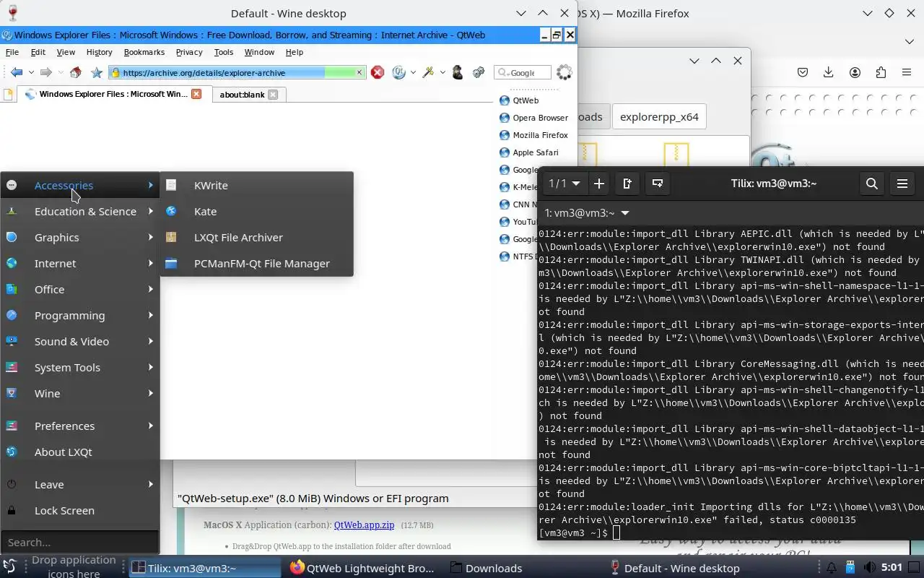The height and width of the screenshot is (578, 924).
Task: Open the Wine category in menu
Action: [79, 393]
